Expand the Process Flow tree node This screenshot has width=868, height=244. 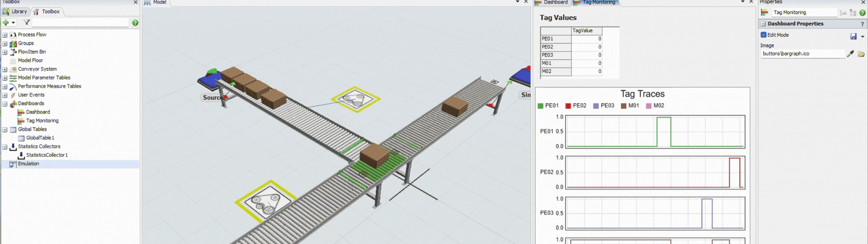tap(5, 35)
